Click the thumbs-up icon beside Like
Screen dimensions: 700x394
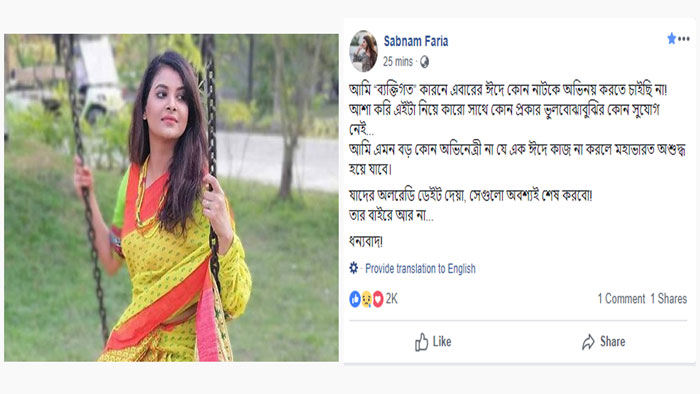[x=421, y=342]
